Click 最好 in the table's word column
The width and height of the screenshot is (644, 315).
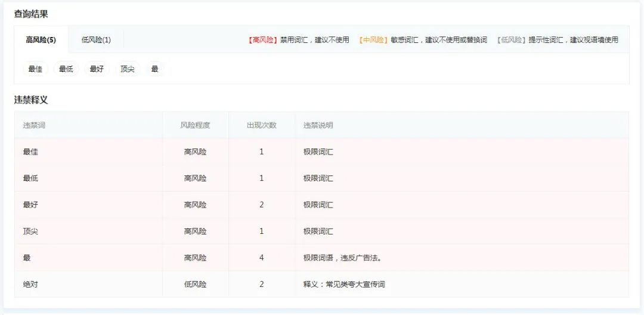tap(30, 205)
